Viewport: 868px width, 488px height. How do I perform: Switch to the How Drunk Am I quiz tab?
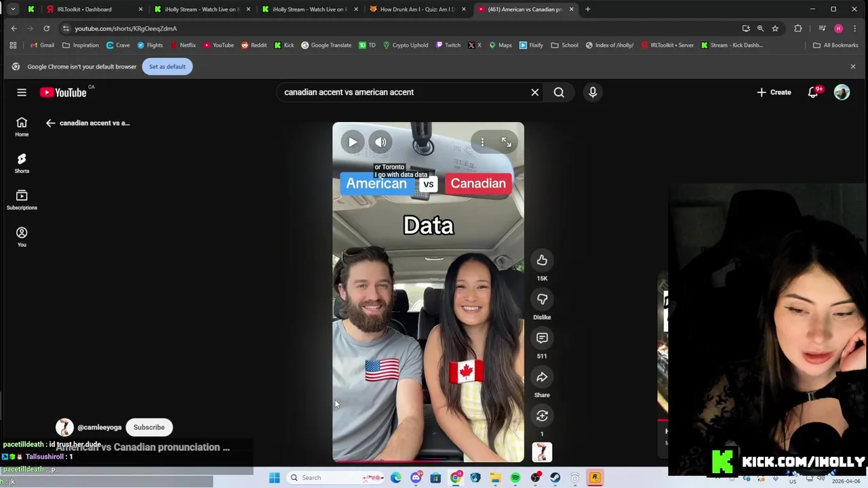point(418,9)
